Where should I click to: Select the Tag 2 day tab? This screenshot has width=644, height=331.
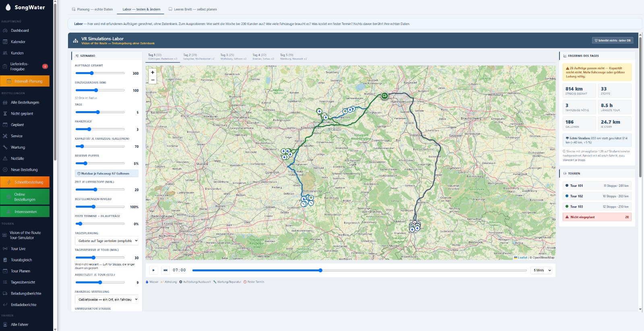coord(198,57)
